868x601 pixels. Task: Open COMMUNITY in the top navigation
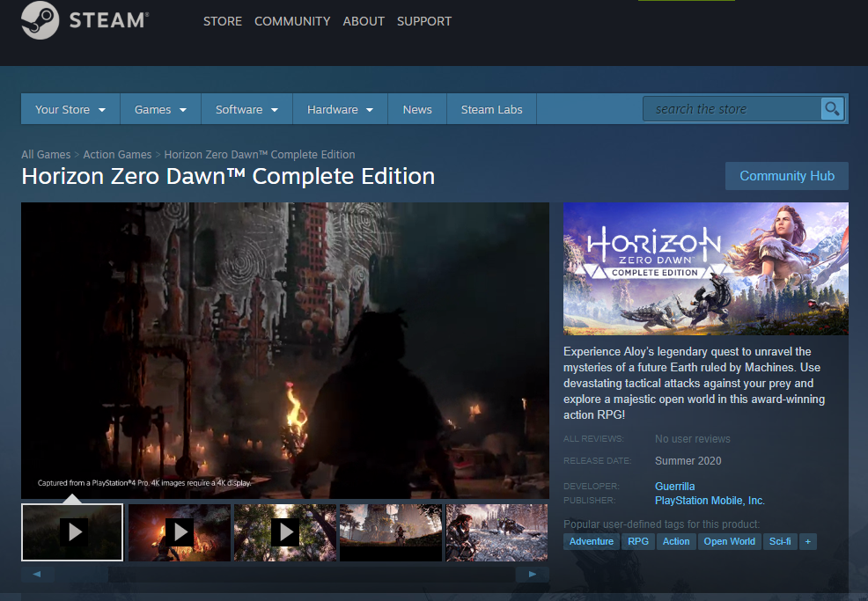(x=292, y=22)
